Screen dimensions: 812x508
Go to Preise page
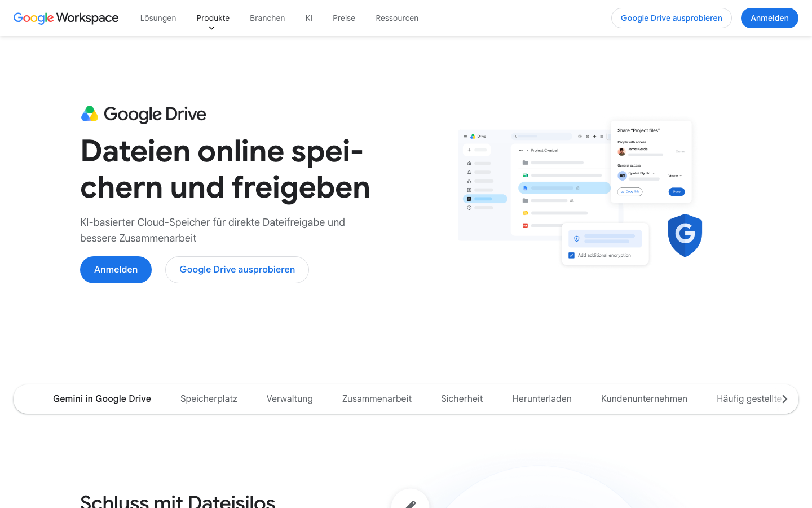(344, 18)
